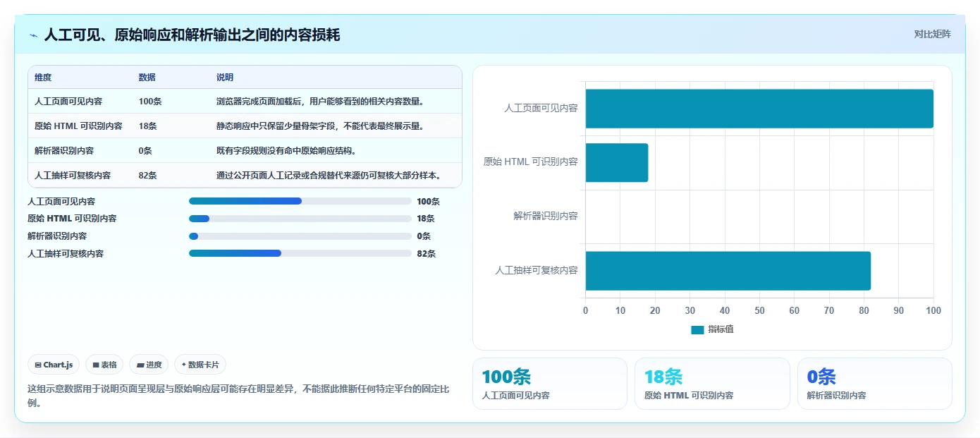This screenshot has height=438, width=980.
Task: Click the x-axis tick 100
Action: pyautogui.click(x=933, y=311)
